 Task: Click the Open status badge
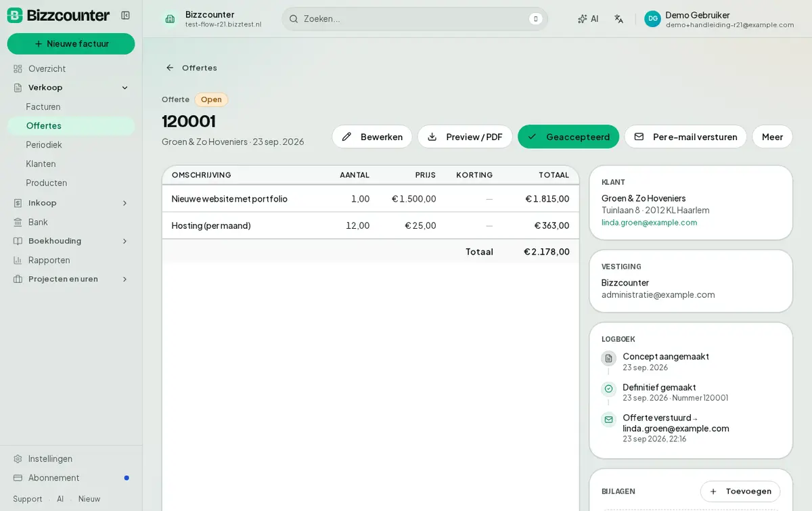coord(211,99)
